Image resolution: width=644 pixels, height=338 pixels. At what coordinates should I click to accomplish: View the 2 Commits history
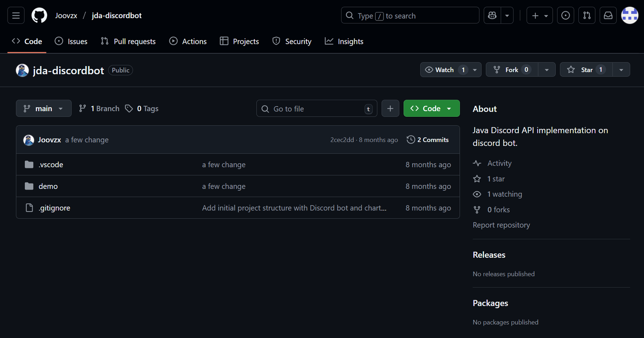tap(428, 140)
